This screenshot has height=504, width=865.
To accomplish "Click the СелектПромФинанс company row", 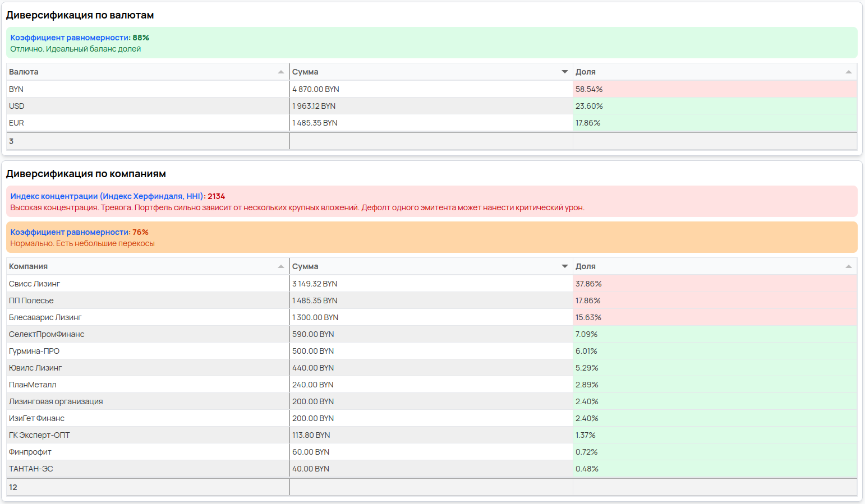I will (47, 334).
